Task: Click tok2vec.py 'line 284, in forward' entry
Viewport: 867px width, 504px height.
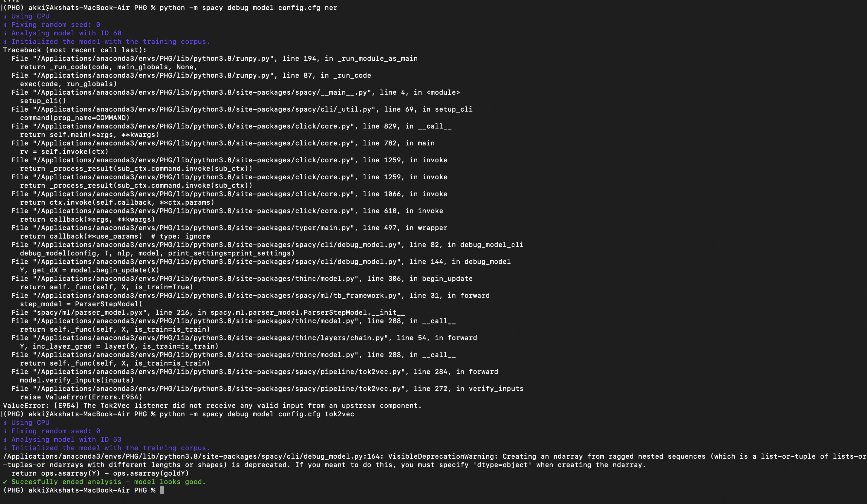Action: click(255, 372)
